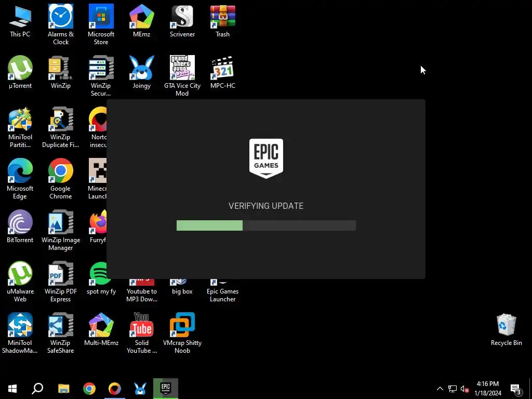Open clock showing 4:16 PM
This screenshot has height=399, width=532.
487,389
